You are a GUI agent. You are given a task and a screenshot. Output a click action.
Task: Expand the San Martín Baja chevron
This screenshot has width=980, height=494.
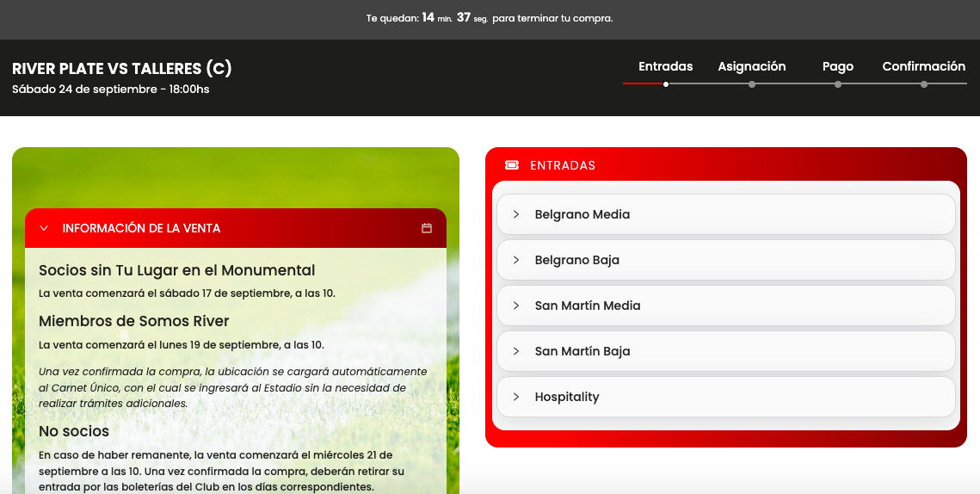click(x=516, y=351)
